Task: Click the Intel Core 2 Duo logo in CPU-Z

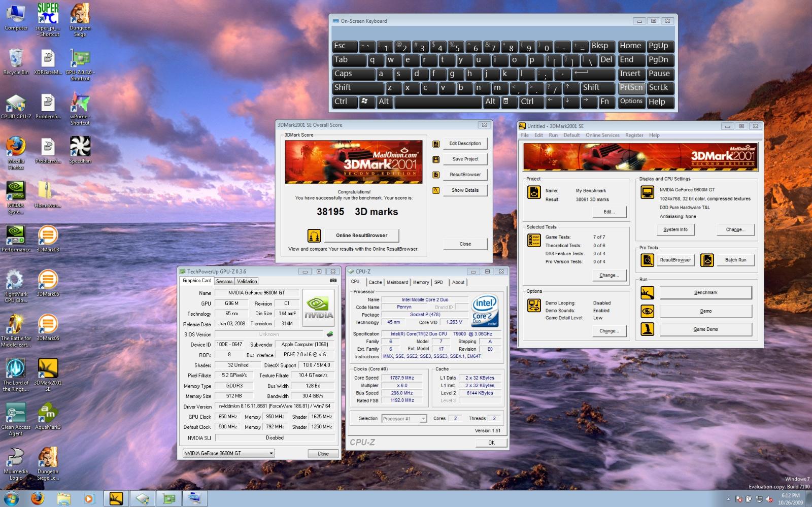Action: pos(485,310)
